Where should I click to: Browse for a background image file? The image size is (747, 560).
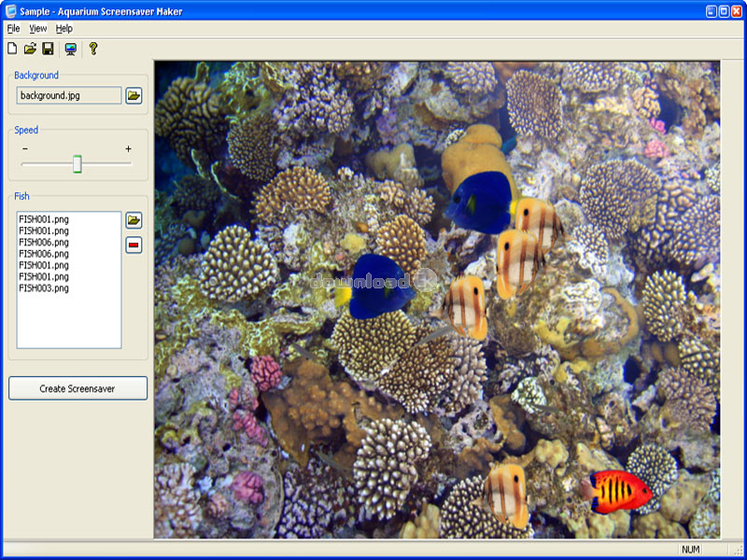134,95
